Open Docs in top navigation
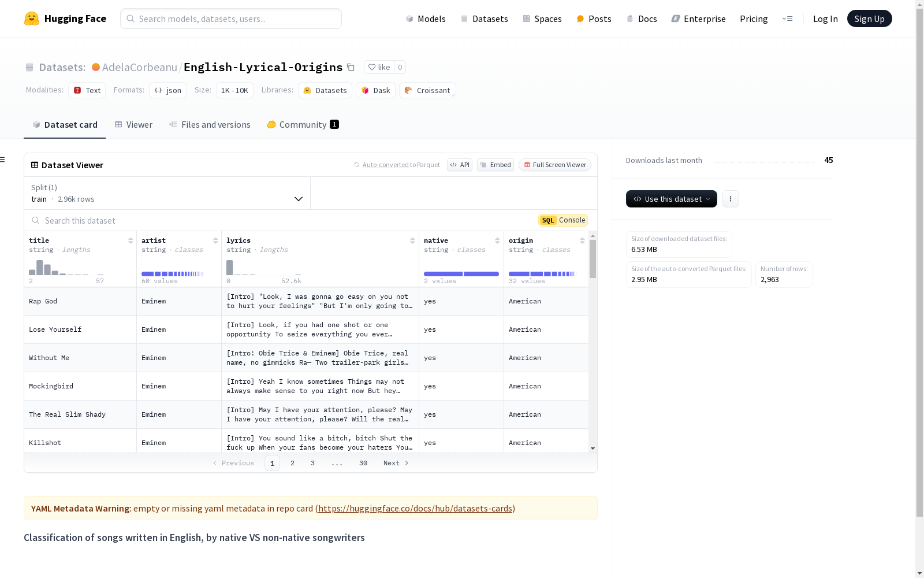The image size is (924, 578). (x=642, y=18)
